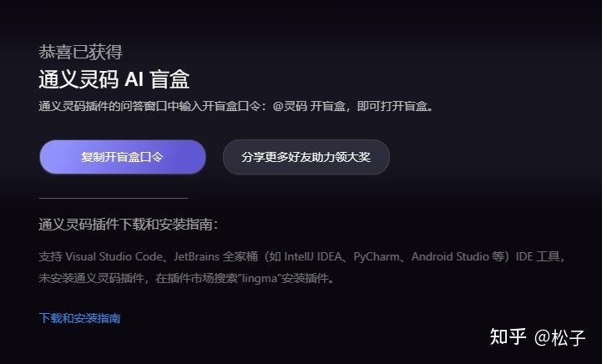Open the 下载和安装指南 blue link
Screen dimensions: 602x364
pyautogui.click(x=80, y=318)
